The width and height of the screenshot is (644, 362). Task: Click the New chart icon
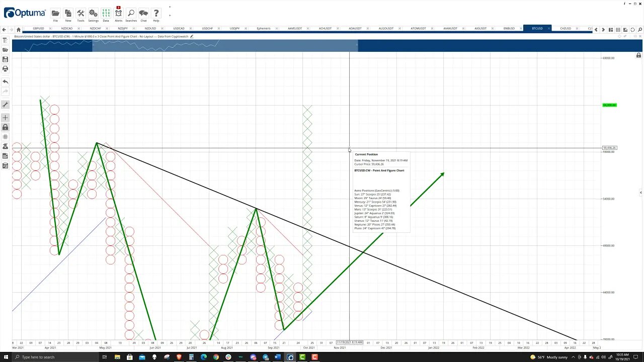click(68, 14)
